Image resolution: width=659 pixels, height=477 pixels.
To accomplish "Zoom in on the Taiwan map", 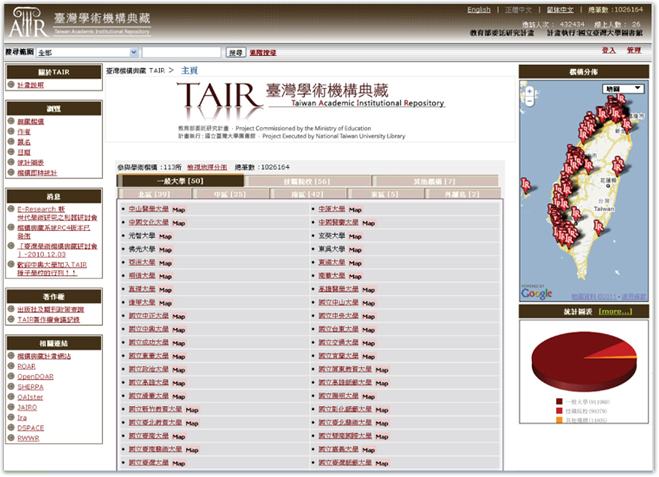I will click(530, 91).
